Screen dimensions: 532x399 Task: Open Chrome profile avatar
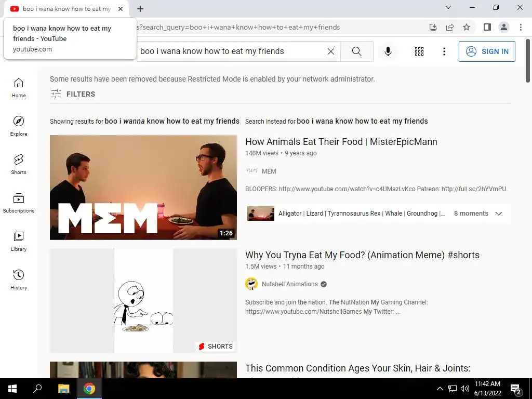(504, 27)
